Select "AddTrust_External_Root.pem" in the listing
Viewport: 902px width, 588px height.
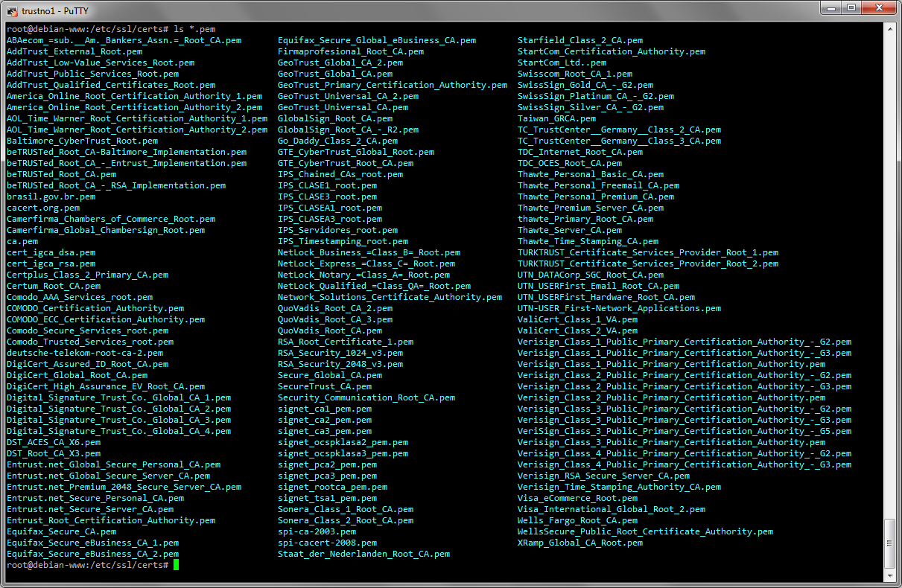[x=74, y=51]
